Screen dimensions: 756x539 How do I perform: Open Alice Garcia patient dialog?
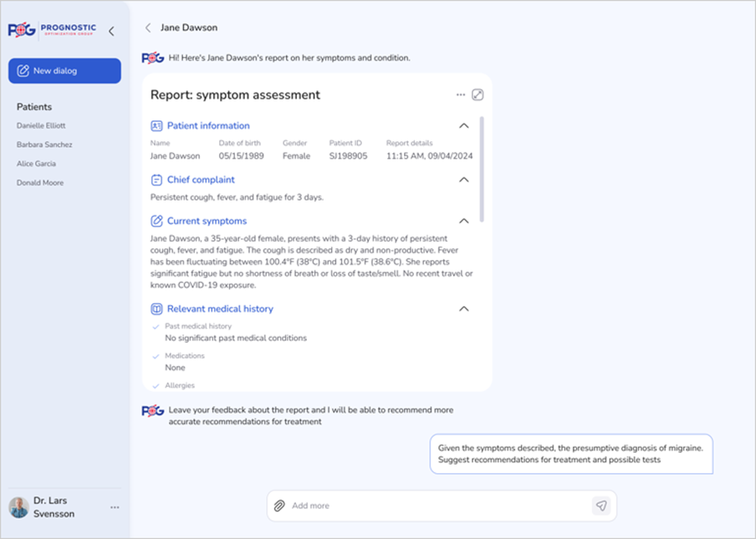[x=37, y=164]
